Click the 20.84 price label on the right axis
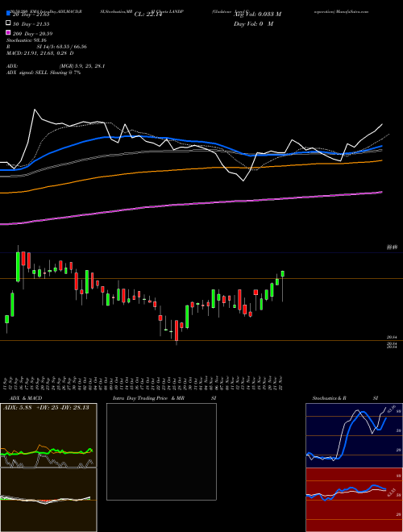The height and width of the screenshot is (532, 403). coord(392,337)
